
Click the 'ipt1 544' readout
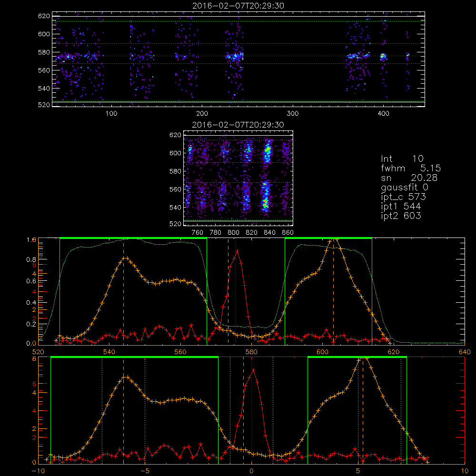click(x=401, y=207)
